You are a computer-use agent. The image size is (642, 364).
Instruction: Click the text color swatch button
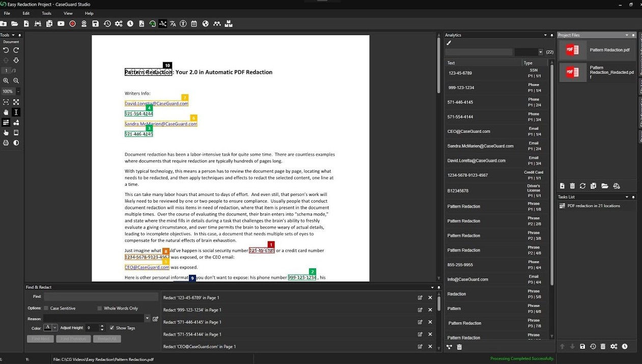[48, 328]
